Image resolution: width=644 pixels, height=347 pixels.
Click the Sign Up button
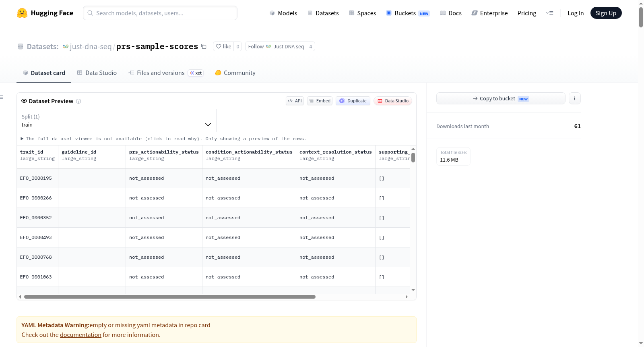pos(606,13)
